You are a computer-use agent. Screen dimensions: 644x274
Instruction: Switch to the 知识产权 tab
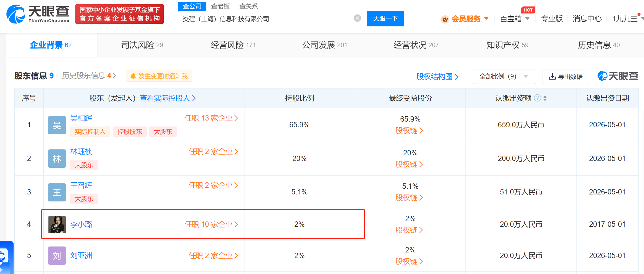[507, 45]
